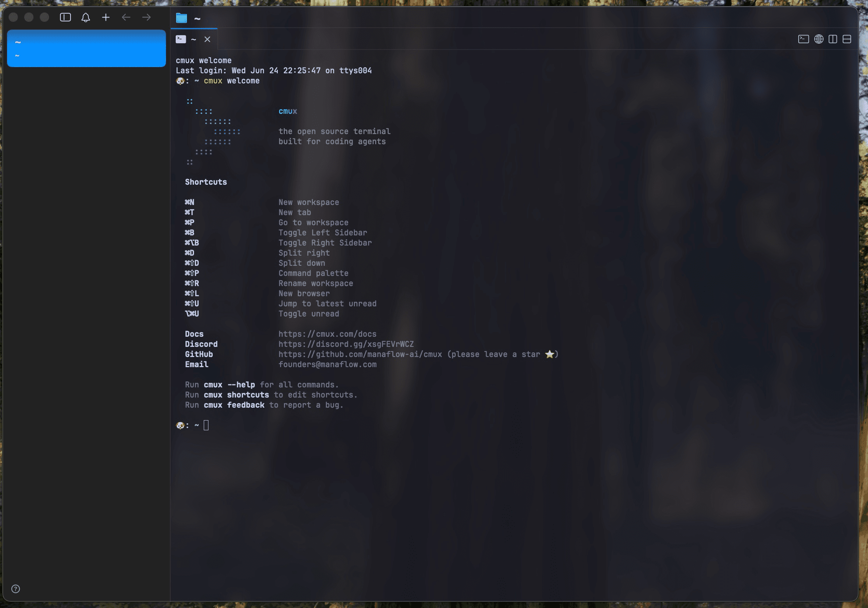
Task: Click the 'Email' label
Action: (x=196, y=364)
